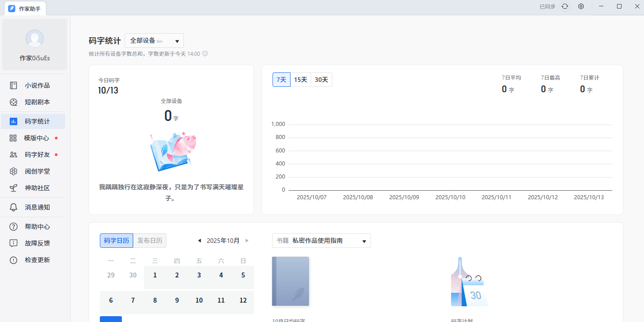Switch the chart to the 15天 view
This screenshot has height=322, width=644.
click(x=301, y=79)
